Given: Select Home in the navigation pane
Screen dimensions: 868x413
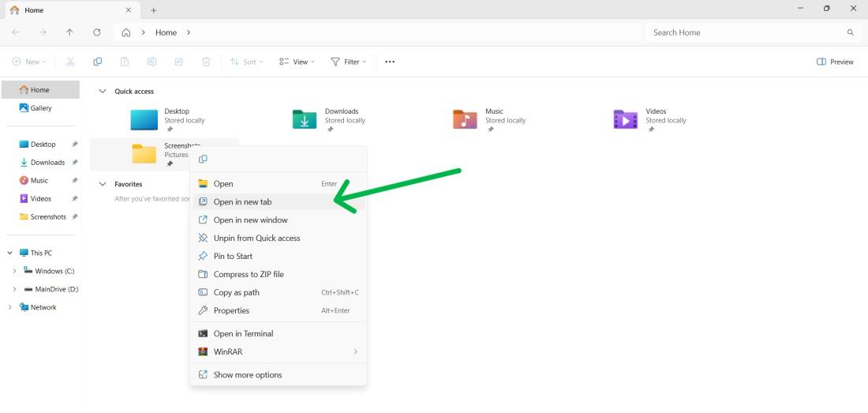Looking at the screenshot, I should (40, 90).
